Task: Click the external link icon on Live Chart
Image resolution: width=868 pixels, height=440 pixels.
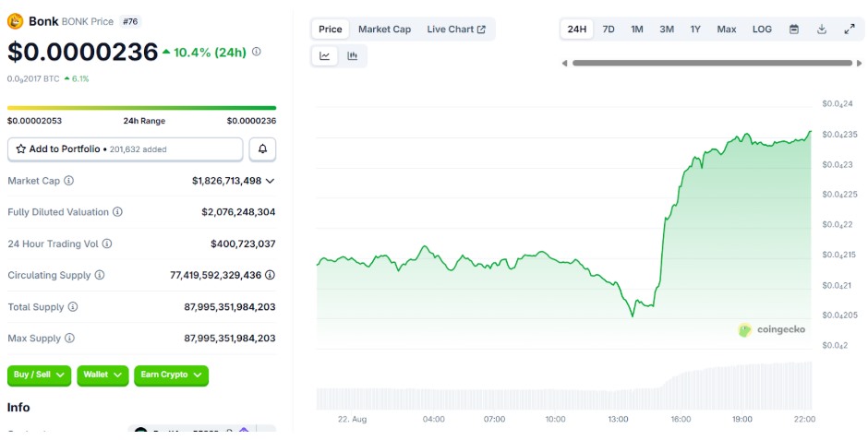Action: point(481,30)
